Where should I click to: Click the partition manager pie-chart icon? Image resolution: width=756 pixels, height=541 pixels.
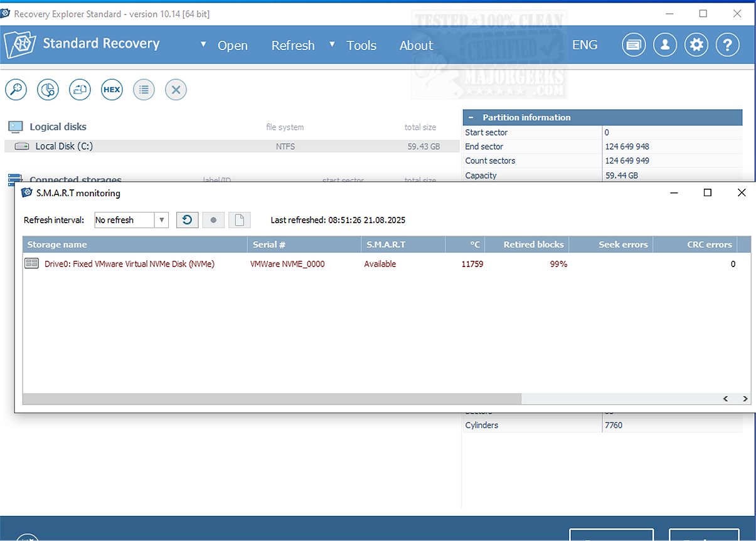48,90
